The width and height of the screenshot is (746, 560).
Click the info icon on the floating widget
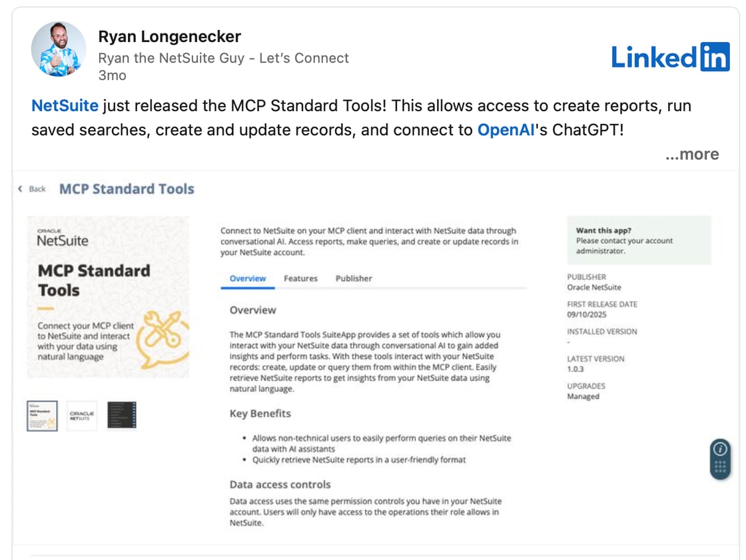[x=720, y=449]
